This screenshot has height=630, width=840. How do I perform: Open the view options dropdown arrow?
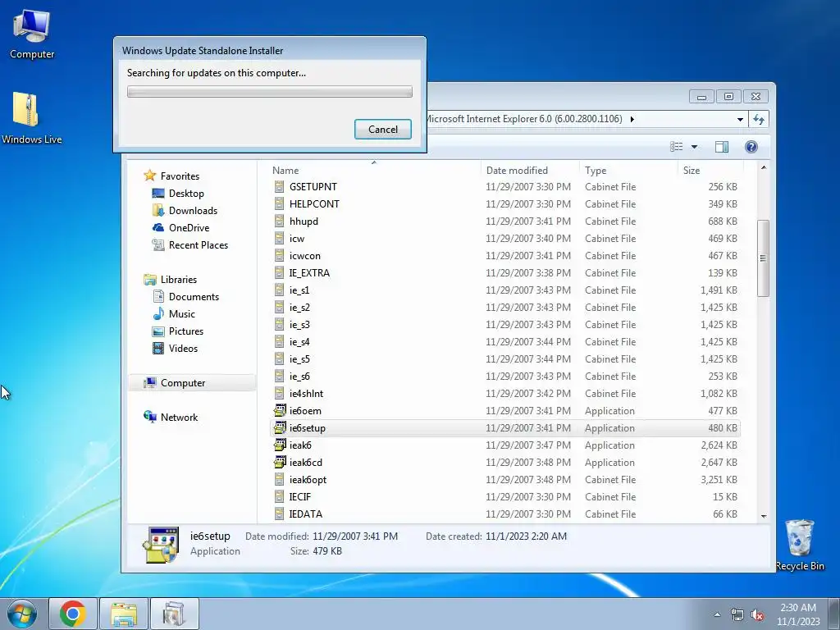point(694,146)
